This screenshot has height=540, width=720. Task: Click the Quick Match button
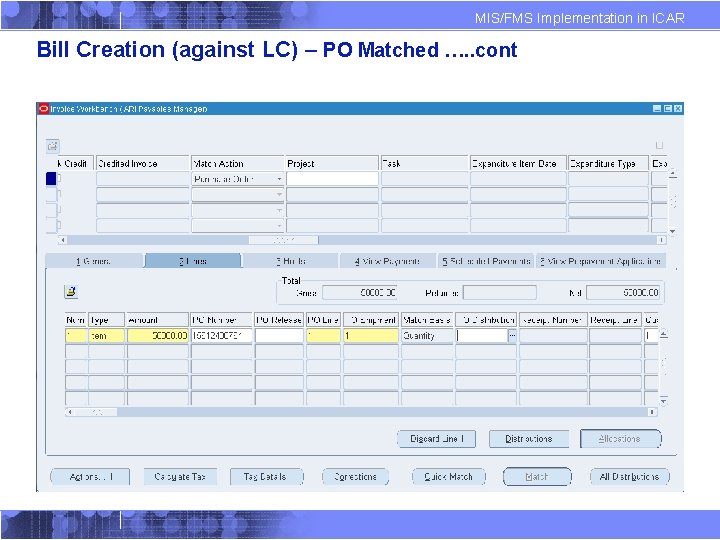(449, 477)
